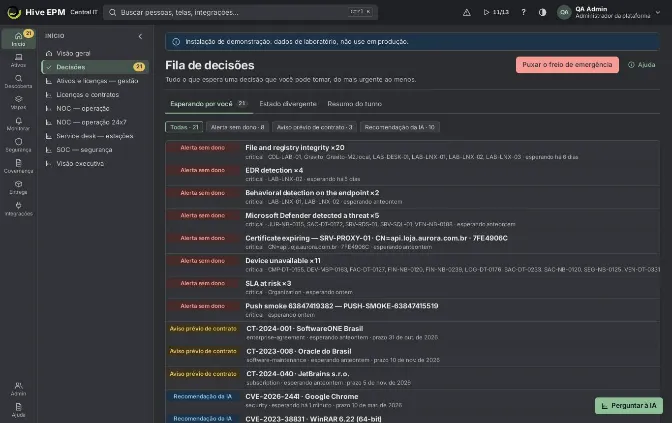Open Device unavailable ×11 alert
Image resolution: width=672 pixels, height=423 pixels.
(x=412, y=265)
